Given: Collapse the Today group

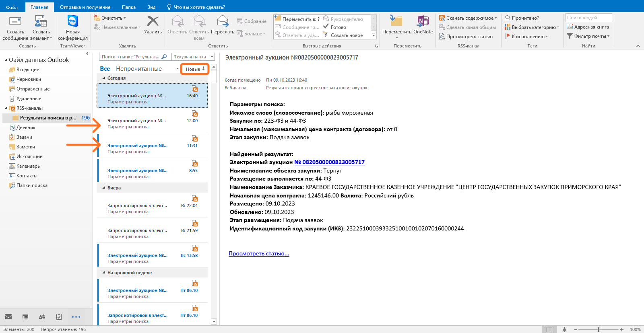Looking at the screenshot, I should [x=104, y=78].
